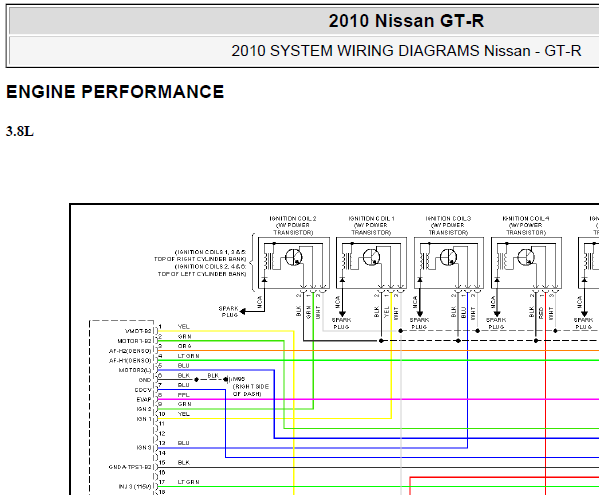The height and width of the screenshot is (495, 599).
Task: Click the Ignition Coil 4 transistor symbol
Action: (x=526, y=257)
